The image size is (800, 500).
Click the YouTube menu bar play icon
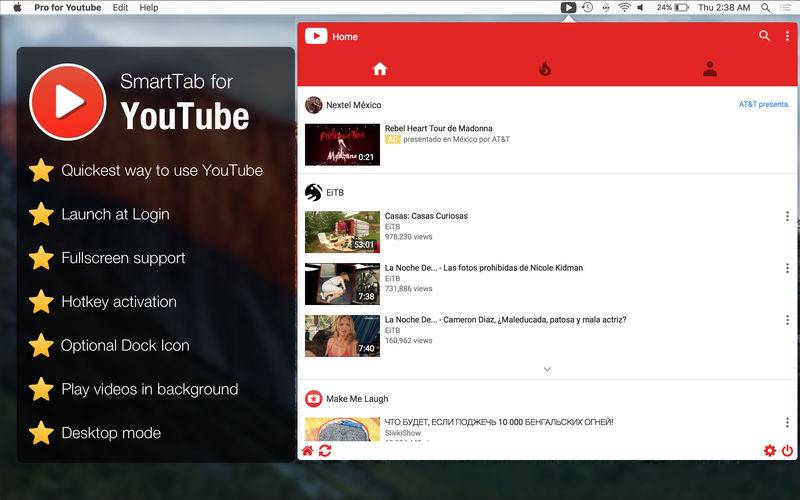tap(568, 7)
